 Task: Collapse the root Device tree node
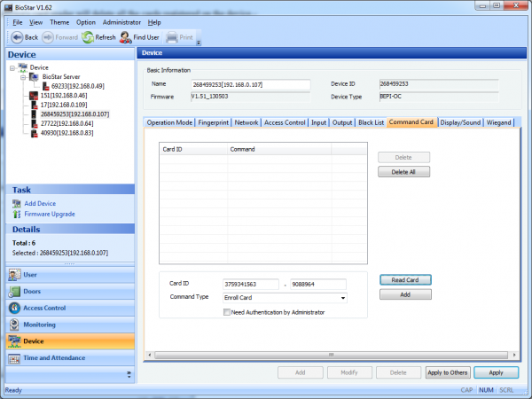click(x=12, y=67)
